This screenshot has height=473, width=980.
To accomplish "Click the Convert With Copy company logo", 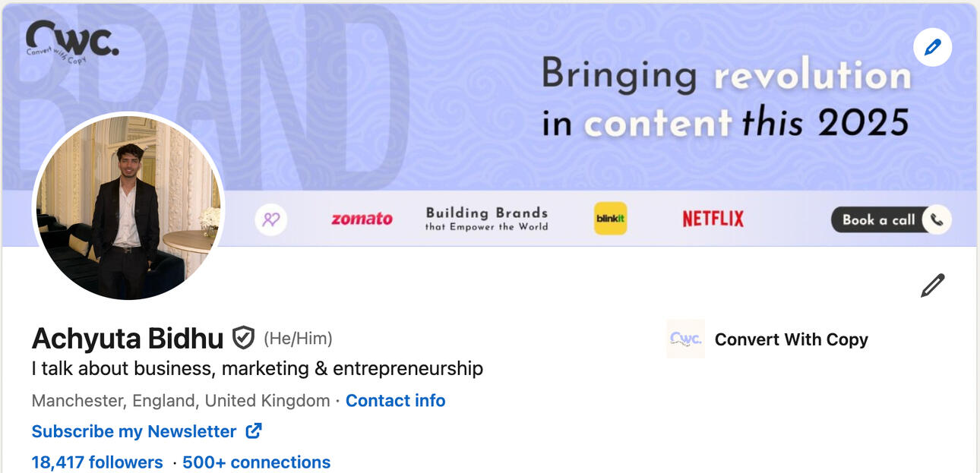I will tap(685, 339).
